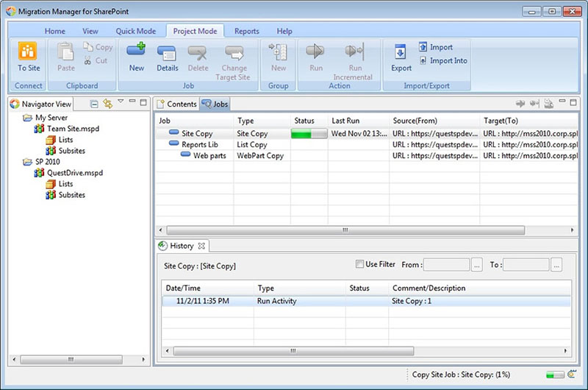Click the run arrow icon in Jobs toolbar
The height and width of the screenshot is (390, 588).
click(520, 104)
